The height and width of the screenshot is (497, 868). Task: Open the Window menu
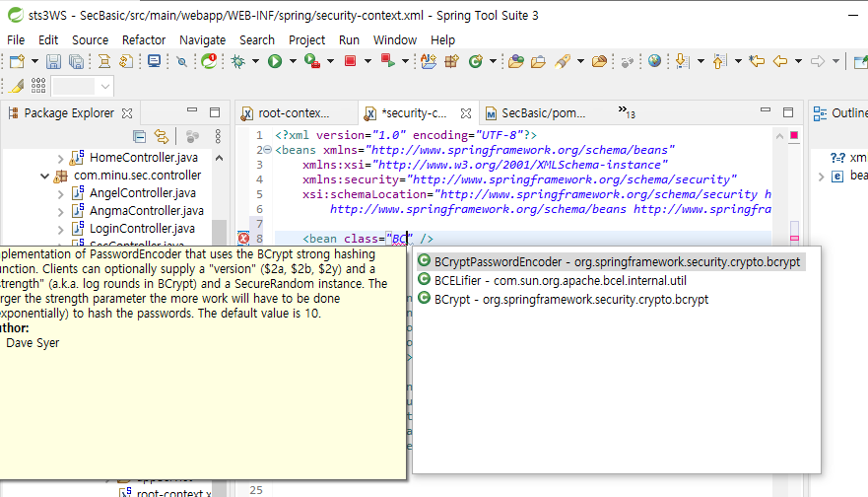[395, 39]
